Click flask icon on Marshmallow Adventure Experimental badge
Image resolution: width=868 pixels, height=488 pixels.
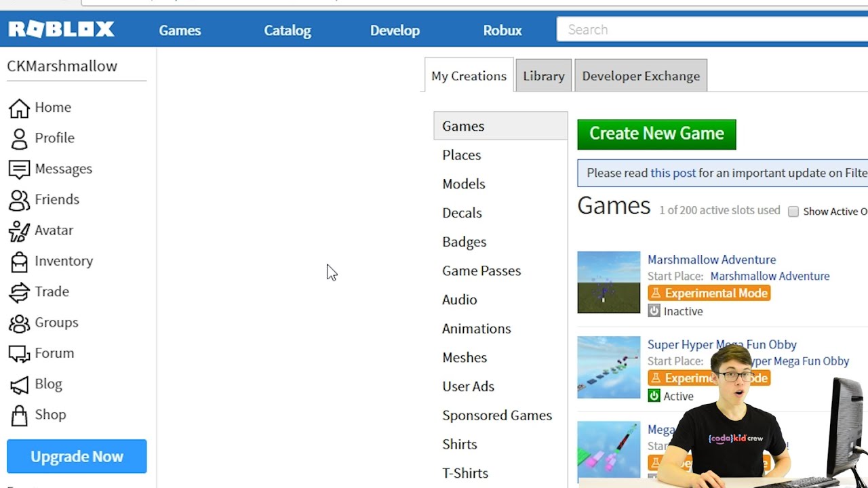[x=656, y=293]
